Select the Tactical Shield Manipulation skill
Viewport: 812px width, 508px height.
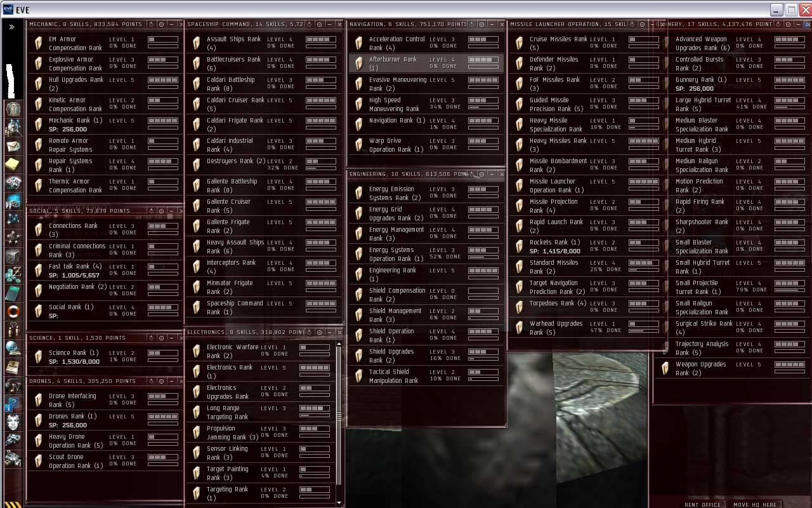(x=425, y=376)
